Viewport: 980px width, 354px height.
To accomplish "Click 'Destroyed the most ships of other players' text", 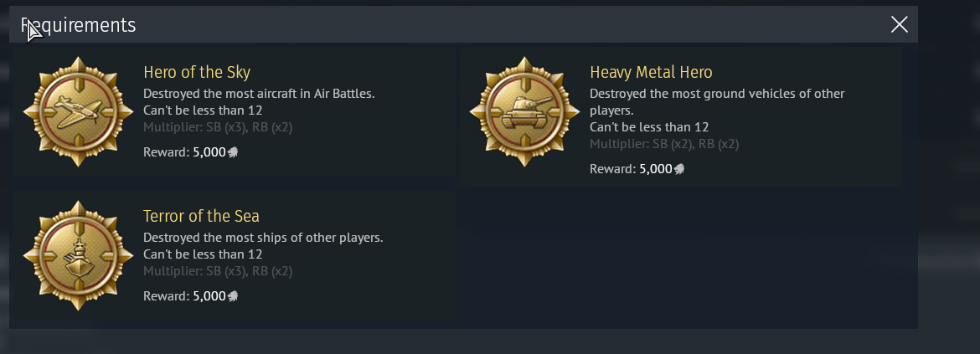I will 263,237.
